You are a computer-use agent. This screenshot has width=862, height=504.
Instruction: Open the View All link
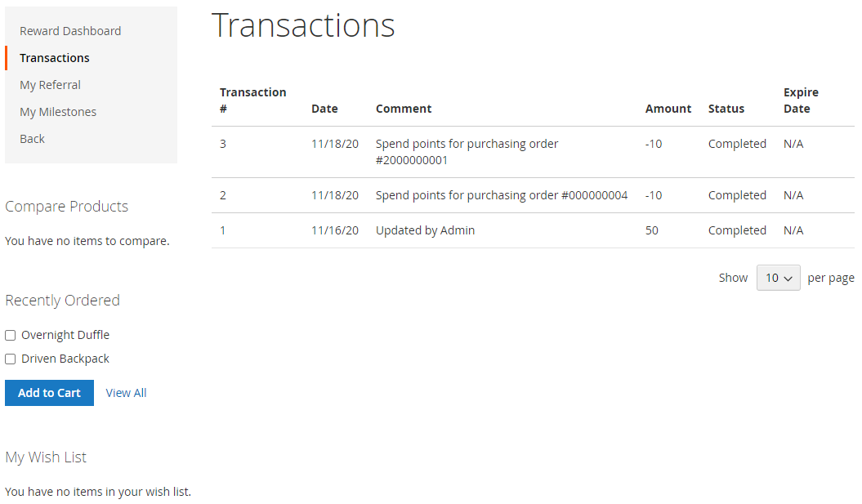point(126,393)
